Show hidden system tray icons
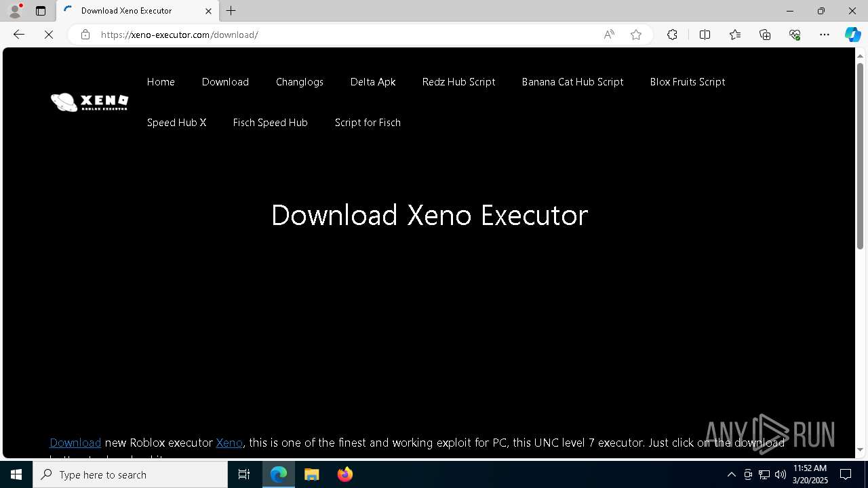 (x=731, y=474)
